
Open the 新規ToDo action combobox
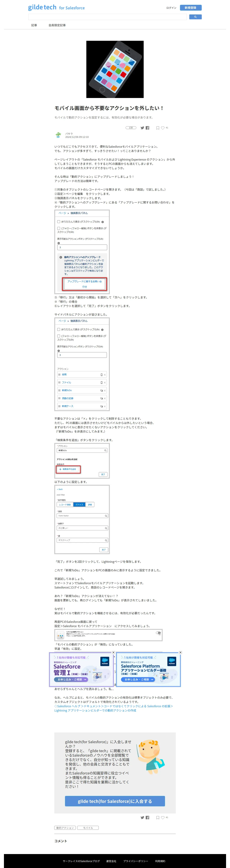[82, 450]
